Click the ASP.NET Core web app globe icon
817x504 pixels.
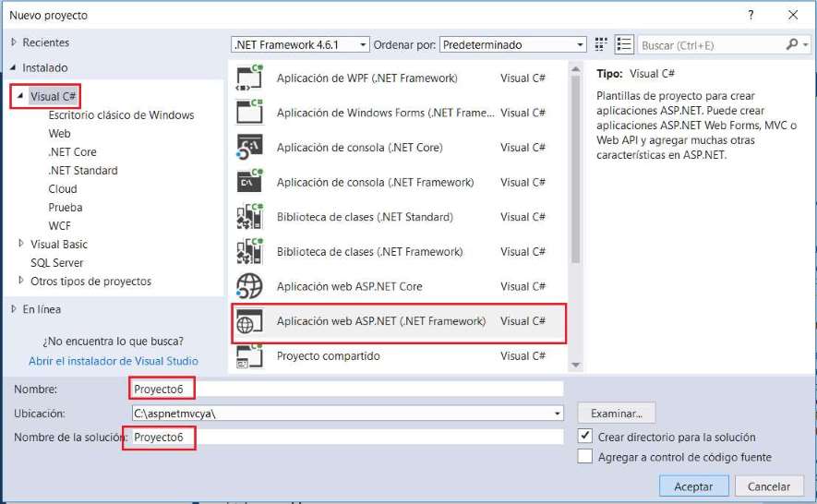pos(249,286)
